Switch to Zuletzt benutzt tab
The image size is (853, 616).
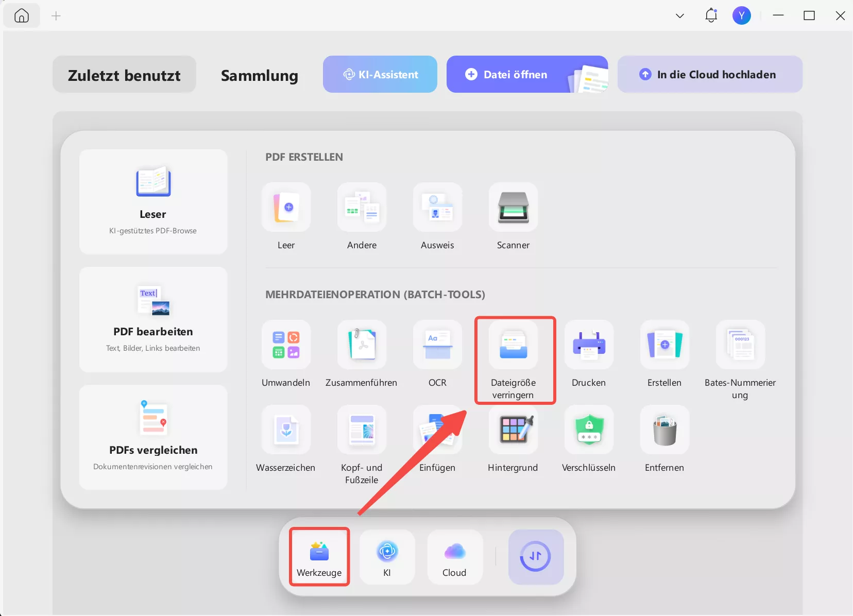[124, 75]
